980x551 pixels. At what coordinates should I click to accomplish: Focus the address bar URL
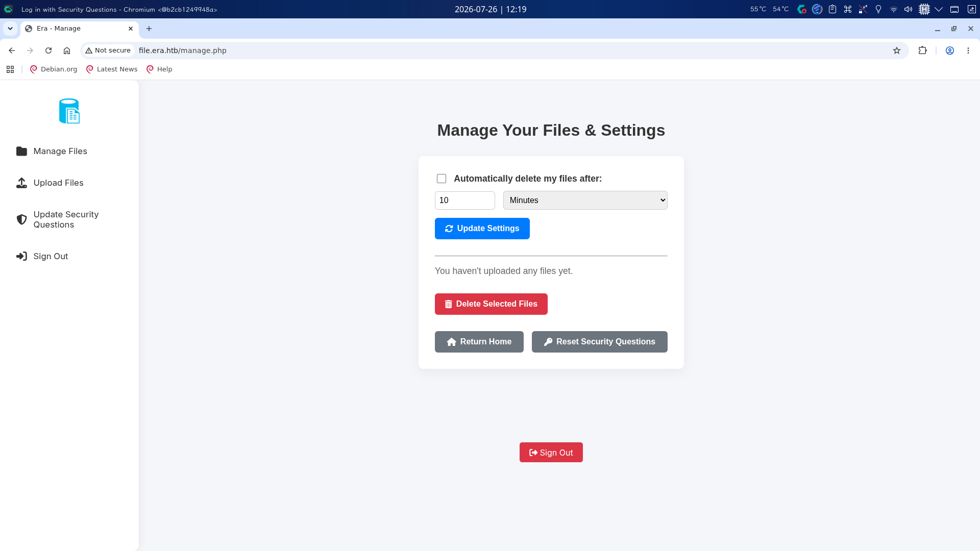(183, 51)
